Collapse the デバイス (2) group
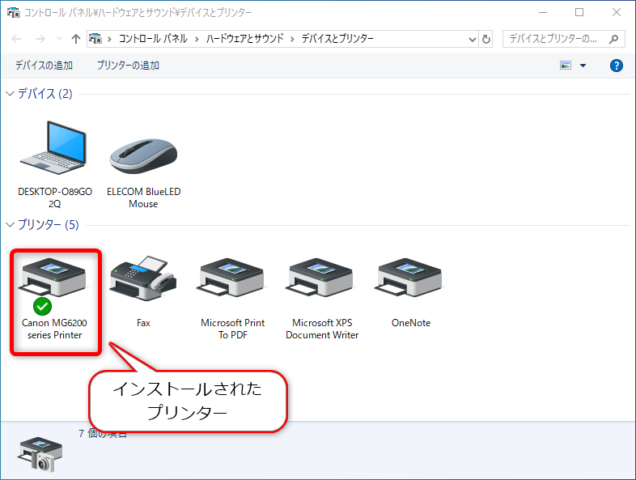636x480 pixels. click(10, 94)
